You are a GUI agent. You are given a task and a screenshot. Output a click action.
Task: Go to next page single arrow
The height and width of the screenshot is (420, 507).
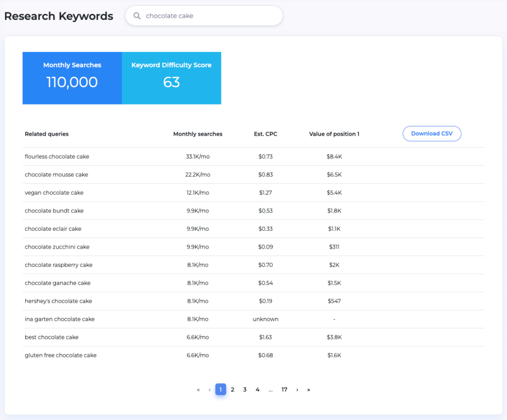point(297,390)
